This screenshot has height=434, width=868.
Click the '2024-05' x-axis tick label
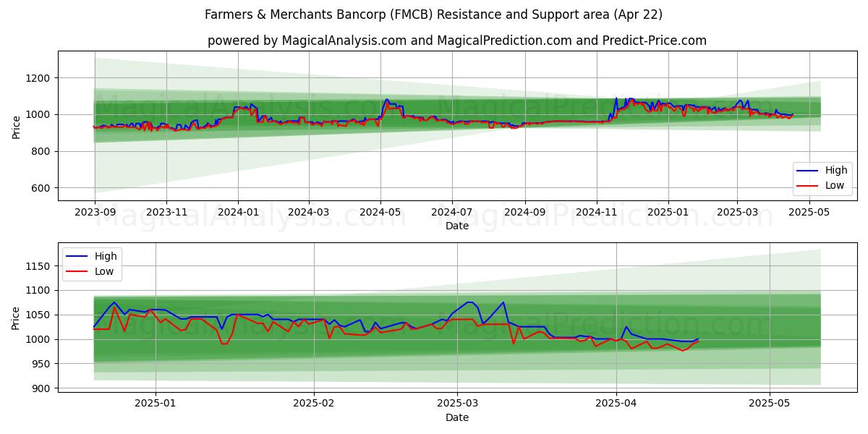[x=381, y=213]
